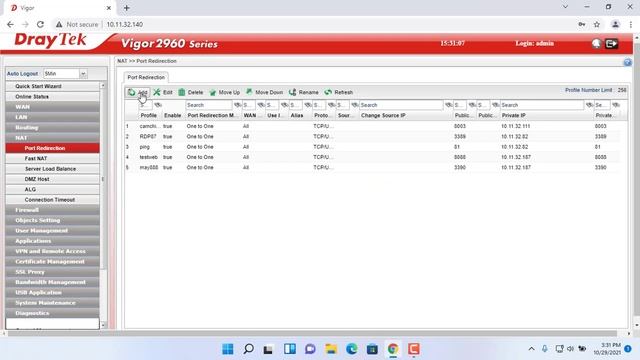The width and height of the screenshot is (640, 360).
Task: Expand the System Maintenance section
Action: 52,303
